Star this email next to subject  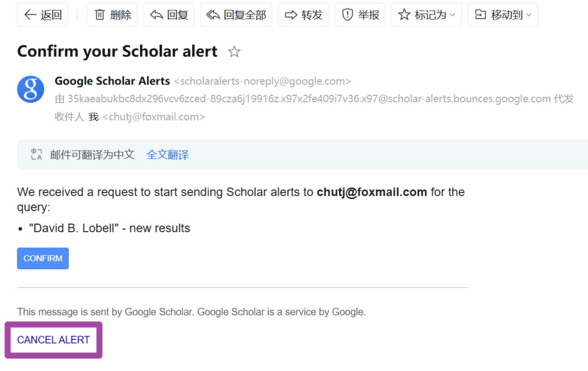(x=234, y=51)
